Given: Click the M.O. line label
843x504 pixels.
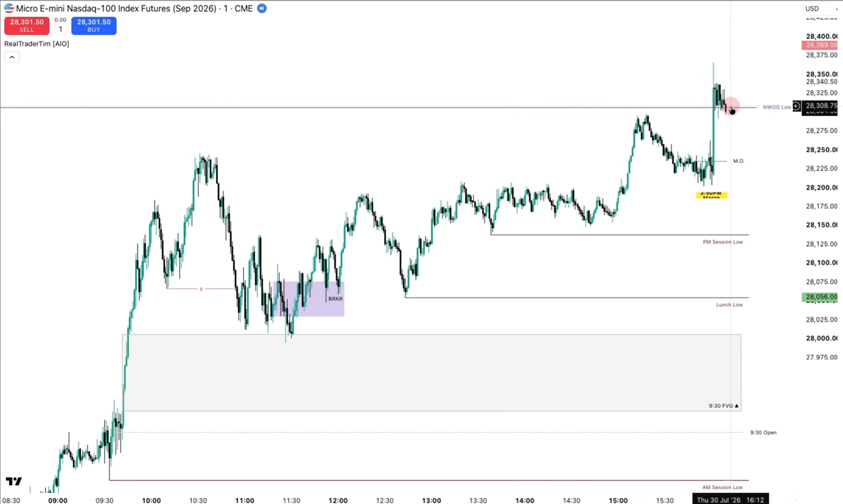Looking at the screenshot, I should [739, 161].
